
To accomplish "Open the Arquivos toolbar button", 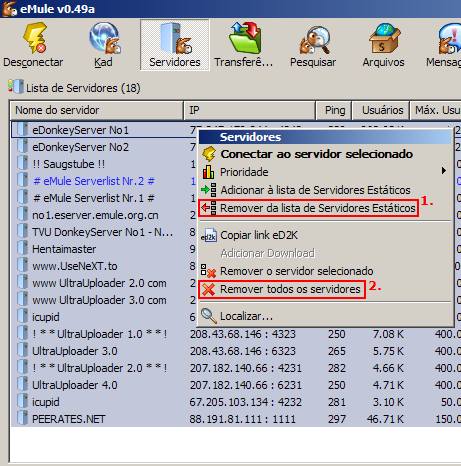I will (383, 45).
